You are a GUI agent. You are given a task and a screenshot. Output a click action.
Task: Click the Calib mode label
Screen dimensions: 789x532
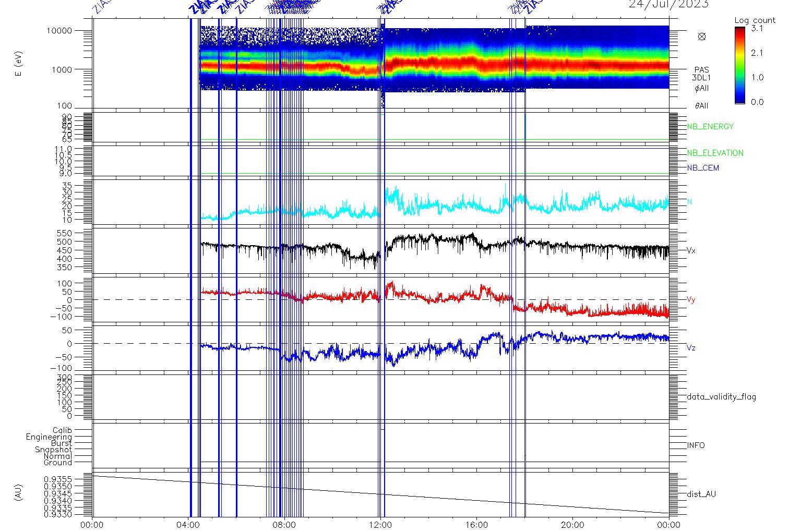coord(63,431)
